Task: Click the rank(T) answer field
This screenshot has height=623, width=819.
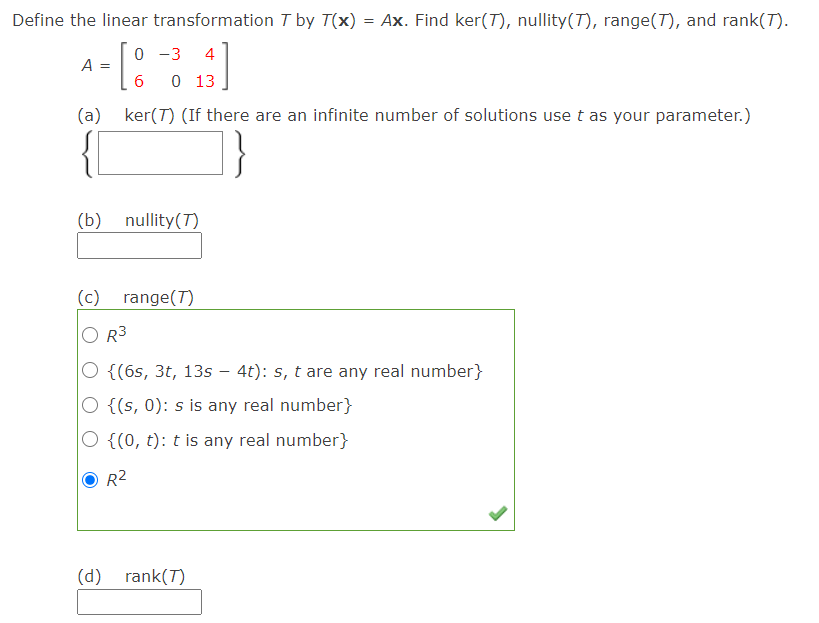Action: [x=139, y=601]
